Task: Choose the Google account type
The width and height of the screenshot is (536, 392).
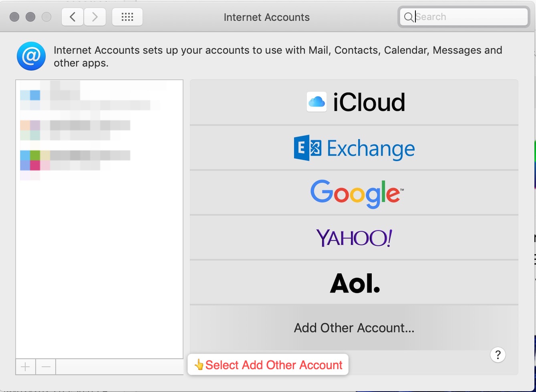Action: [x=354, y=193]
